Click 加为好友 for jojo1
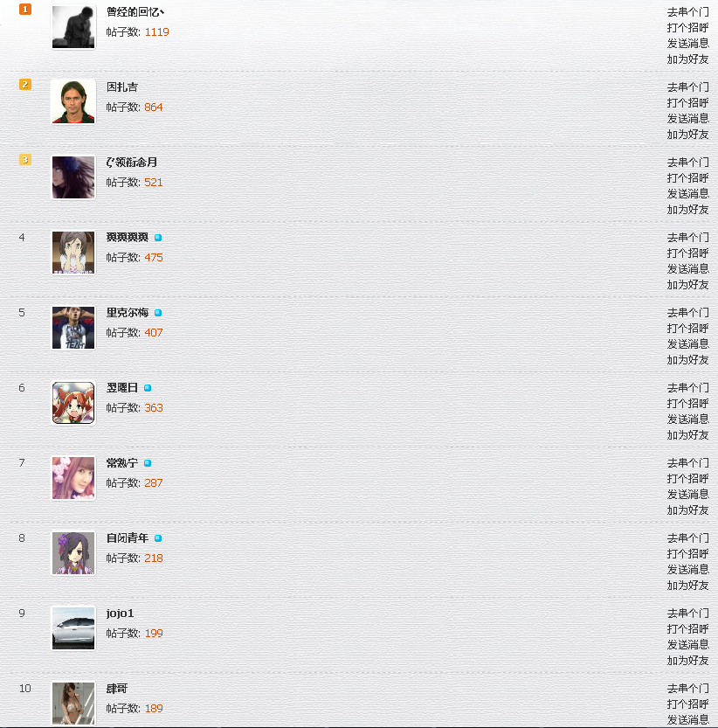This screenshot has height=728, width=718. tap(687, 661)
